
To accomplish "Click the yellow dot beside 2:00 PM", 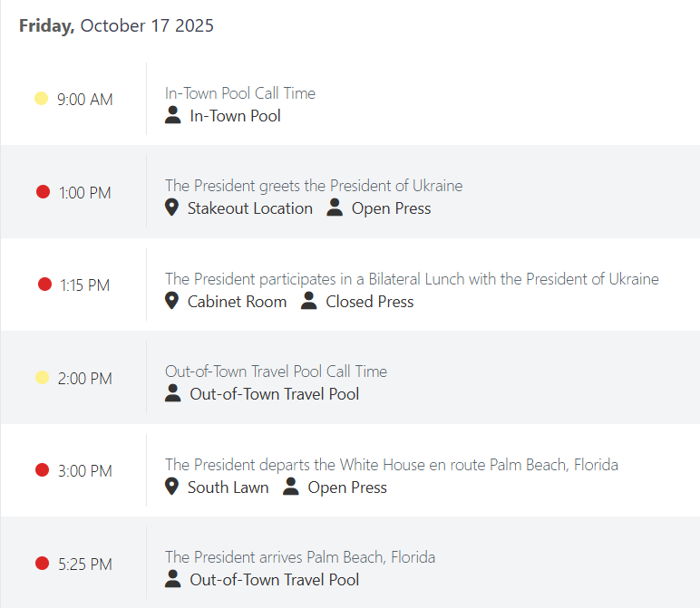I will [x=41, y=378].
